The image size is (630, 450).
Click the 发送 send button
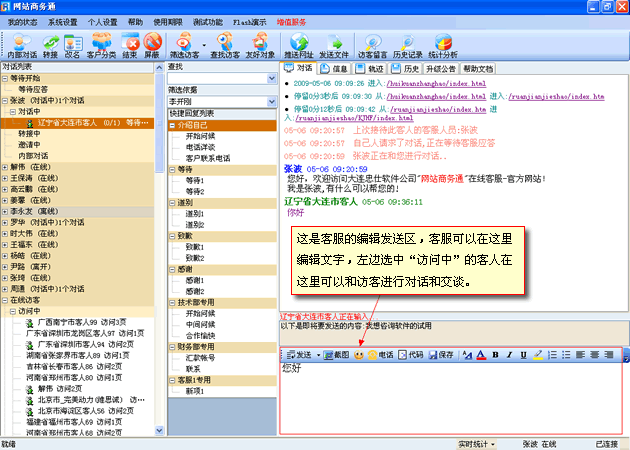click(302, 354)
